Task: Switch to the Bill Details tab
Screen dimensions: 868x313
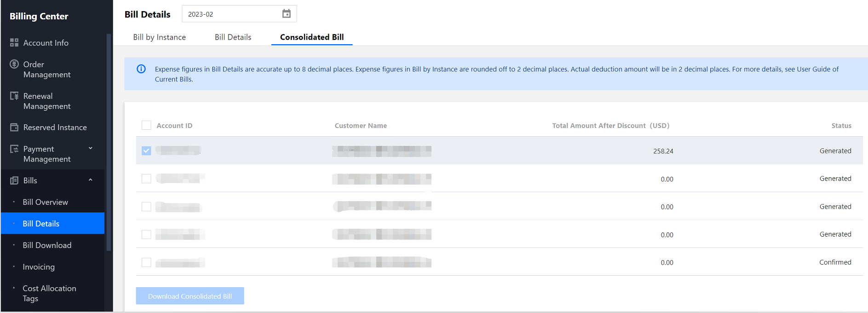Action: [233, 37]
